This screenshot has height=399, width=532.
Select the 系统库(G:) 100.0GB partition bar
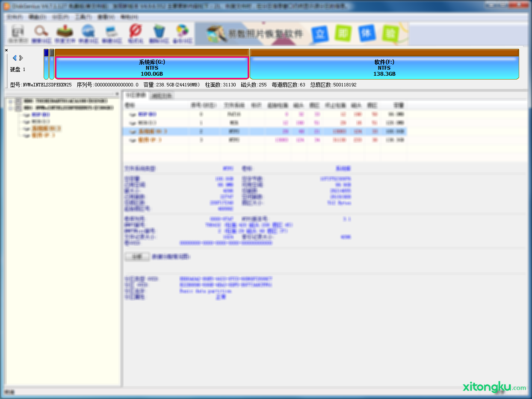pos(152,68)
